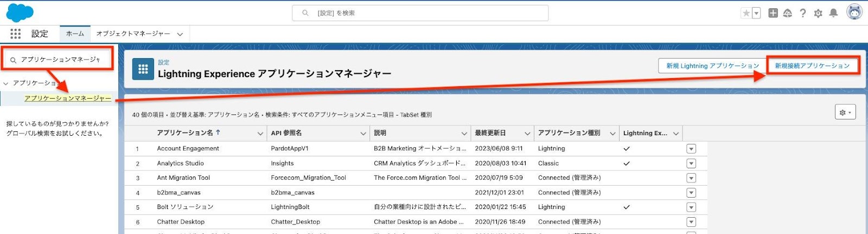Image resolution: width=868 pixels, height=234 pixels.
Task: Open the user profile avatar
Action: pyautogui.click(x=854, y=12)
